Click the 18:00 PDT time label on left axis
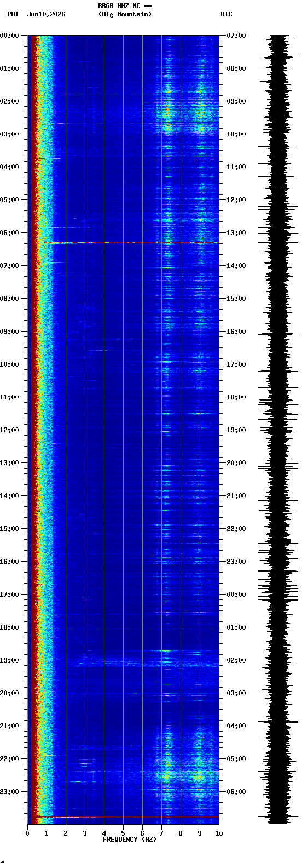Image resolution: width=302 pixels, height=868 pixels. 9,627
